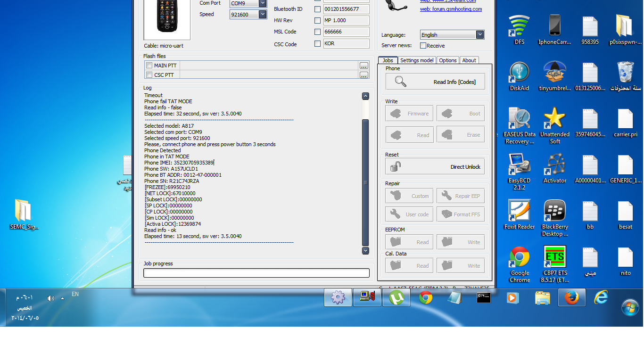
Task: Click the taskbar clock and date
Action: [x=25, y=308]
